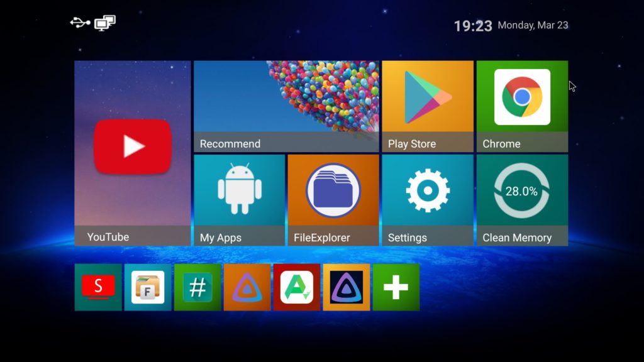This screenshot has height=362, width=644.
Task: Open the Recommend balloons tile
Action: click(x=286, y=106)
